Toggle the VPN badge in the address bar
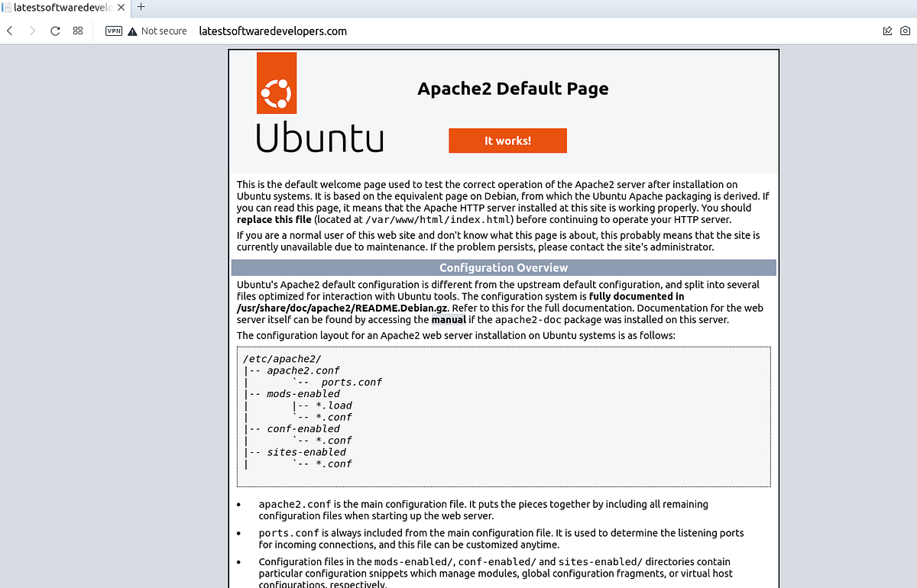Viewport: 917px width, 588px height. click(x=113, y=31)
